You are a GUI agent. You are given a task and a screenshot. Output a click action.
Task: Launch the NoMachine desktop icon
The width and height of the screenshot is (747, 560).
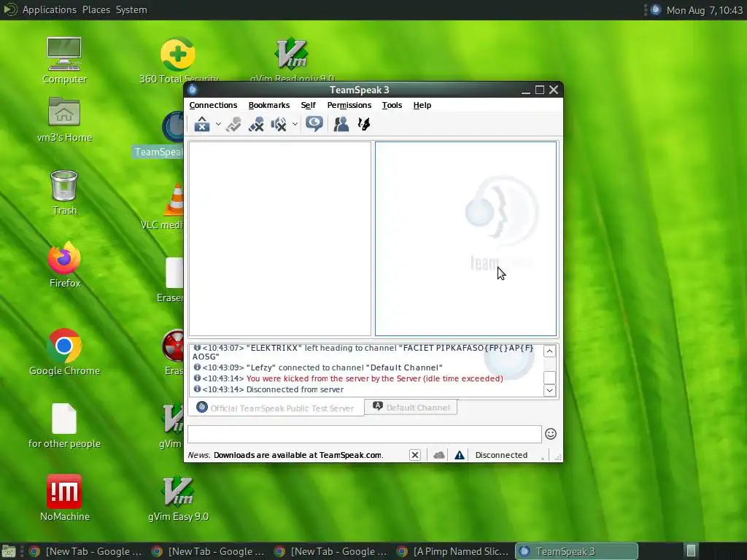point(64,498)
